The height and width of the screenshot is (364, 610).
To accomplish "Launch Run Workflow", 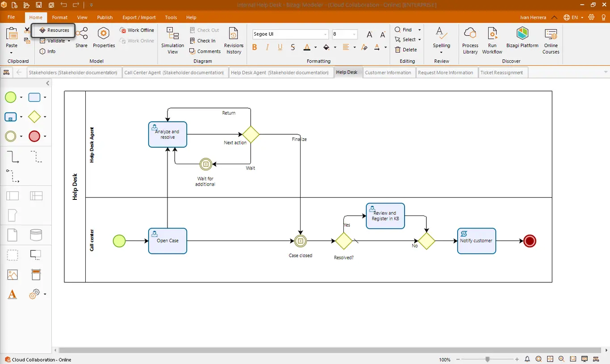I will pyautogui.click(x=492, y=41).
